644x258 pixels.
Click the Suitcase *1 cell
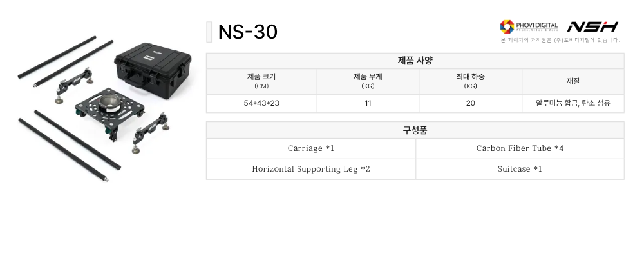pyautogui.click(x=520, y=169)
